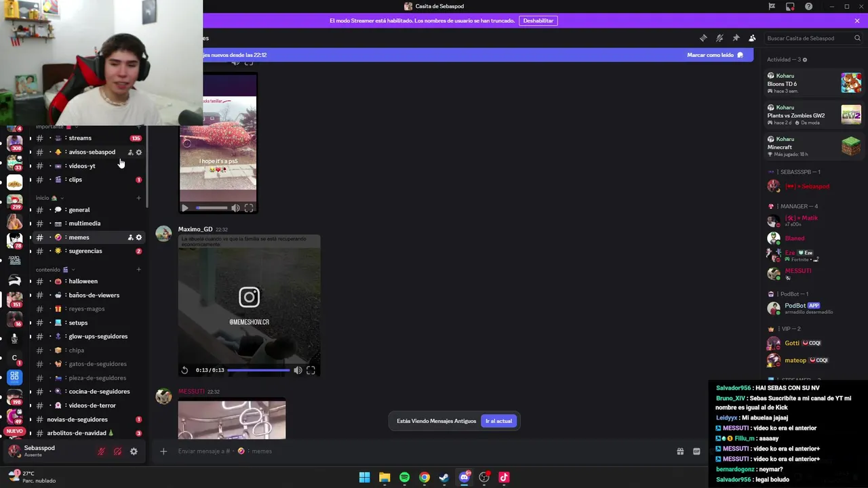Click invite icon on memes channel
The height and width of the screenshot is (488, 868).
(130, 237)
